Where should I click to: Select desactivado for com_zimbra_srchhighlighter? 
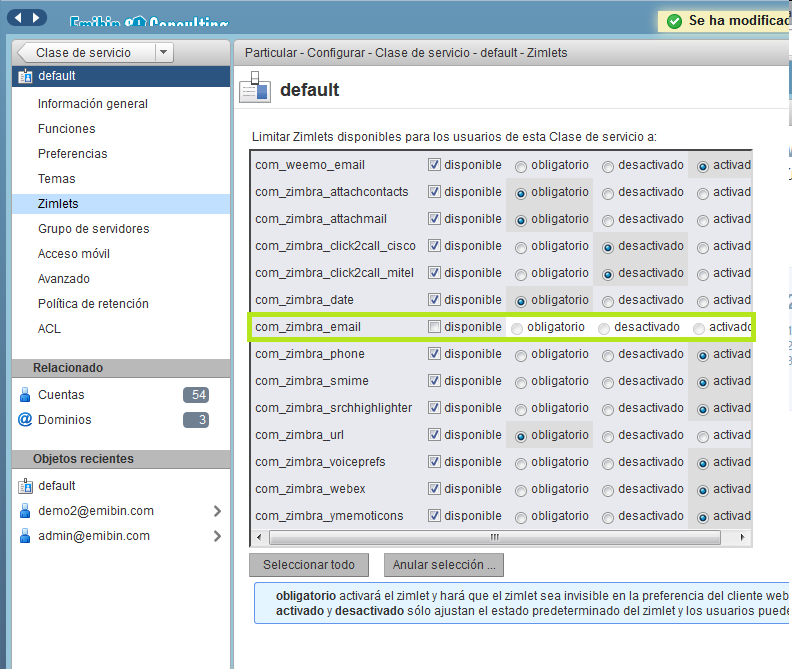pos(608,409)
